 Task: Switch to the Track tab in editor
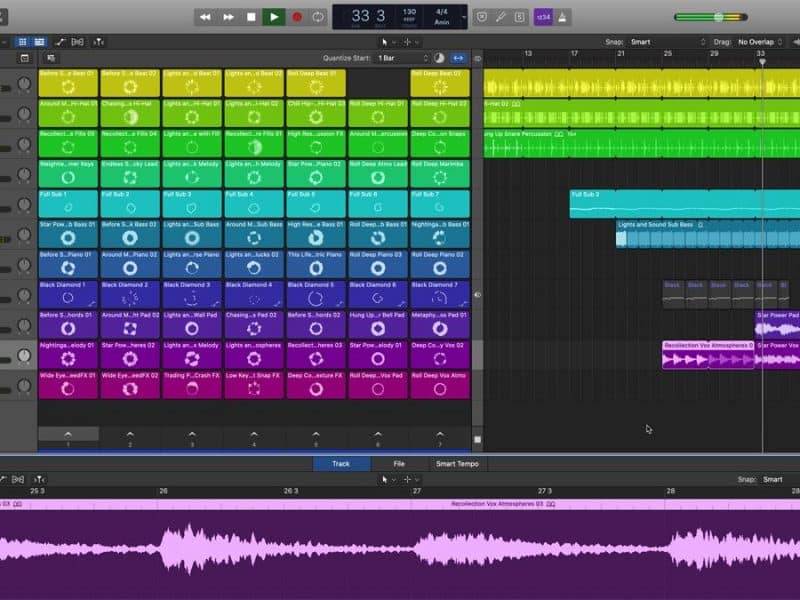tap(341, 464)
